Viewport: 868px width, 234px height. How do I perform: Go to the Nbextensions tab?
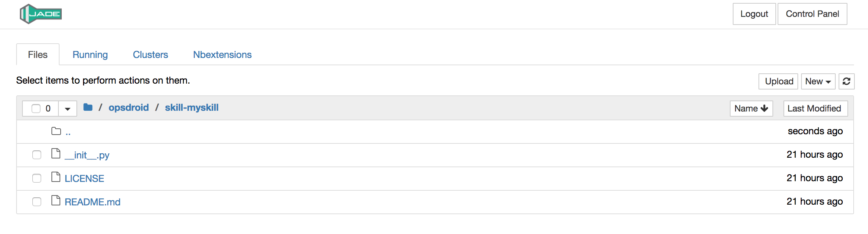pyautogui.click(x=222, y=55)
